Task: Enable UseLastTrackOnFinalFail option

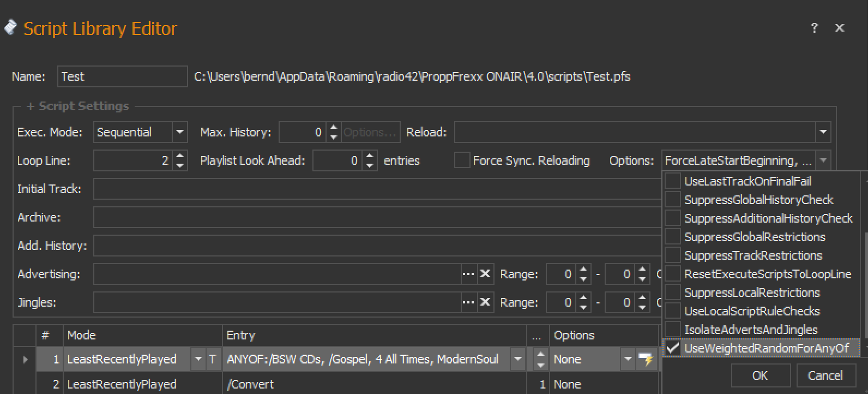Action: point(673,181)
